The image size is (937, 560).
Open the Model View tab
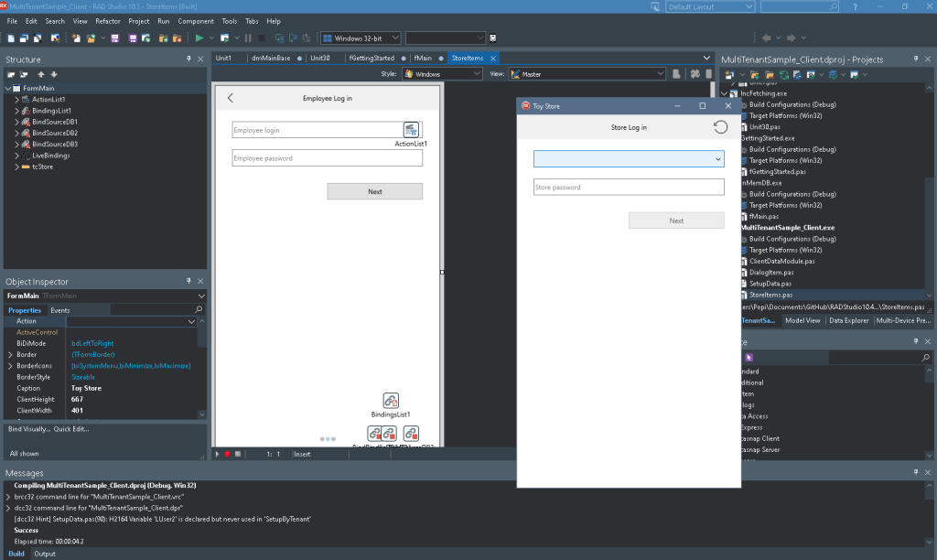tap(802, 320)
